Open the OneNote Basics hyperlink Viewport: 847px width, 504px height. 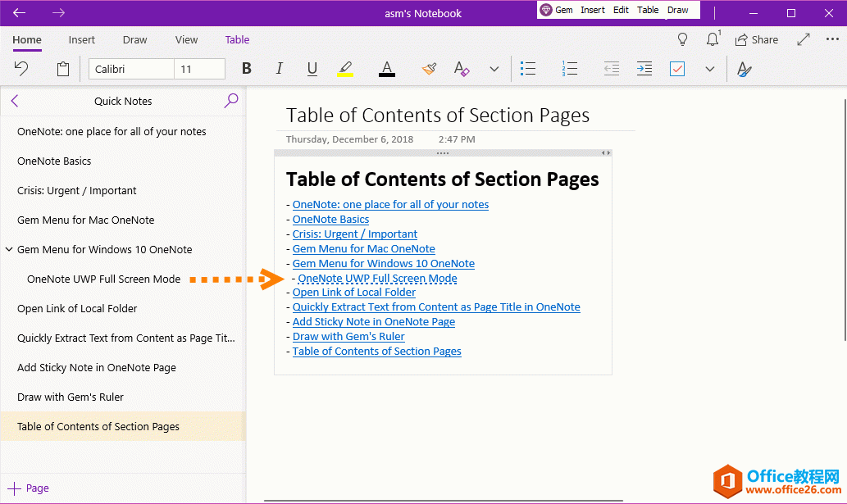[330, 219]
